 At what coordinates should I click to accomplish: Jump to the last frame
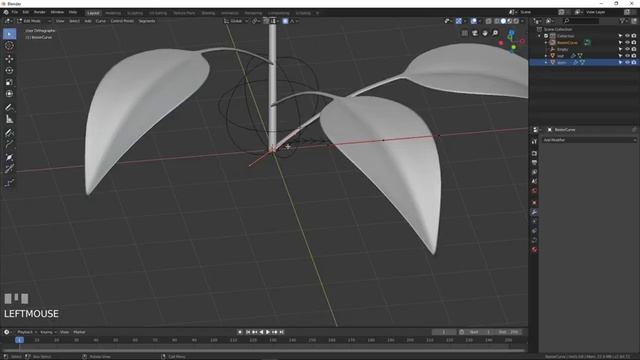click(282, 332)
